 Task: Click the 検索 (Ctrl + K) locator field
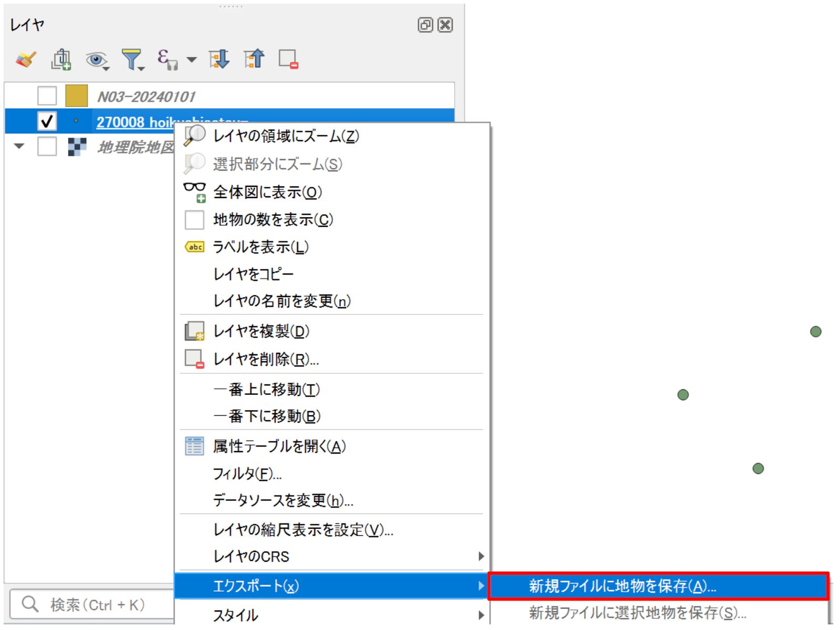click(92, 605)
